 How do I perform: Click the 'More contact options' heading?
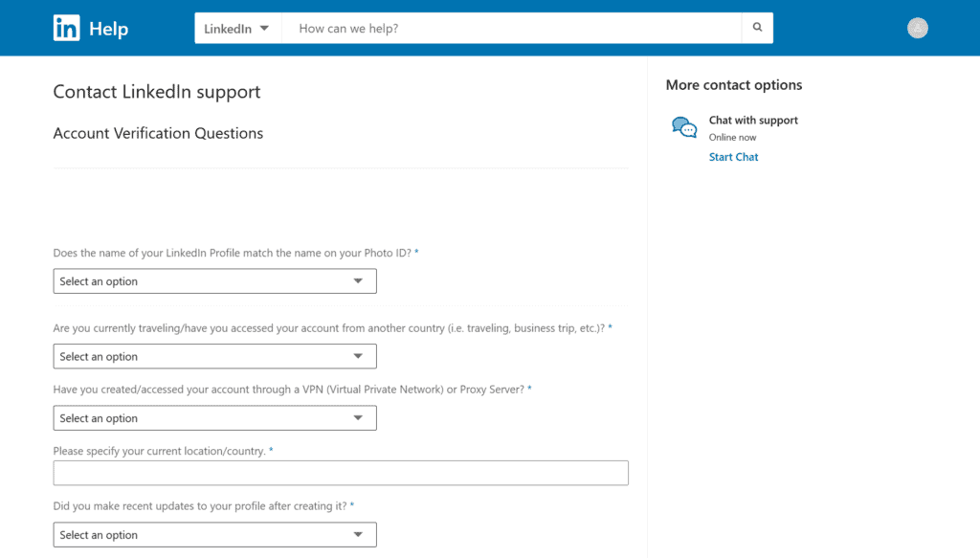(x=734, y=85)
